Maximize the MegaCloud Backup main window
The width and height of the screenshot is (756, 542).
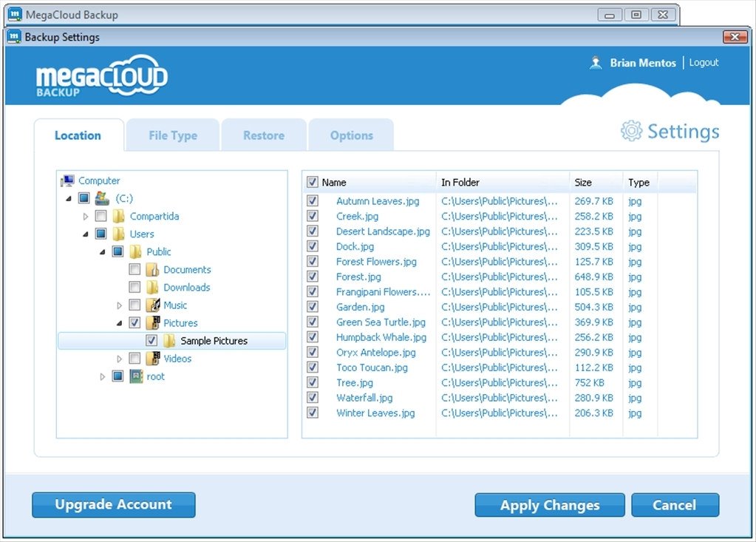636,15
